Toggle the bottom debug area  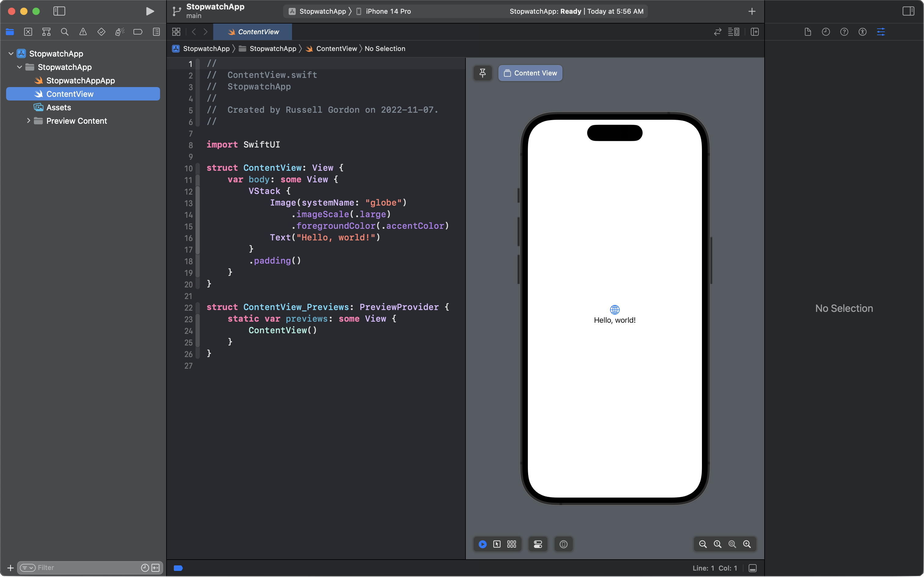(752, 568)
